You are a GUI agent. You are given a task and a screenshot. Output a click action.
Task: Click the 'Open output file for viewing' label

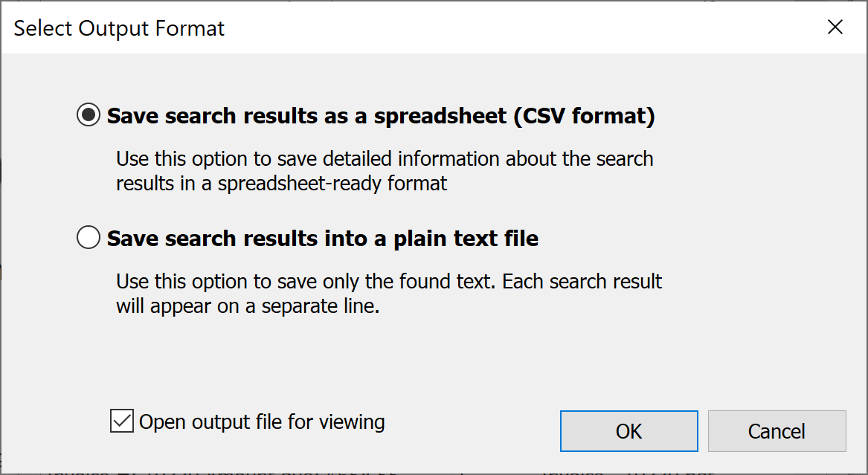pyautogui.click(x=260, y=421)
